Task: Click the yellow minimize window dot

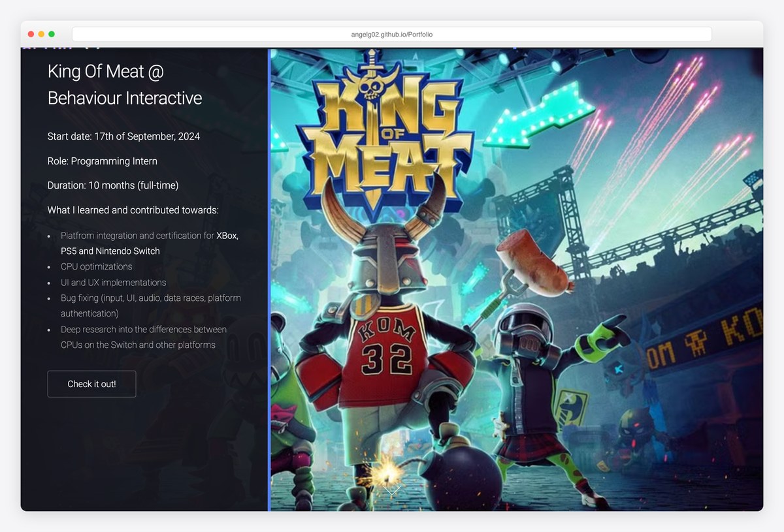Action: pos(41,34)
